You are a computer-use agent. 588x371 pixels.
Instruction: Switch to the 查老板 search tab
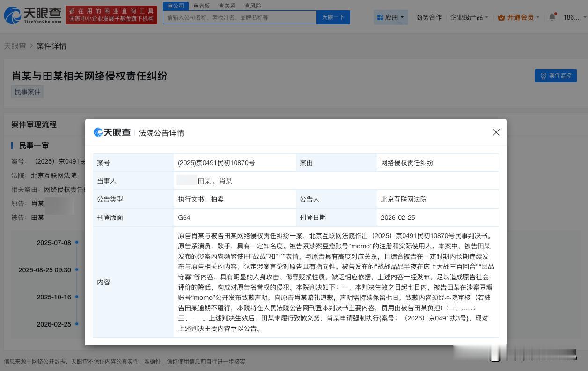(201, 6)
